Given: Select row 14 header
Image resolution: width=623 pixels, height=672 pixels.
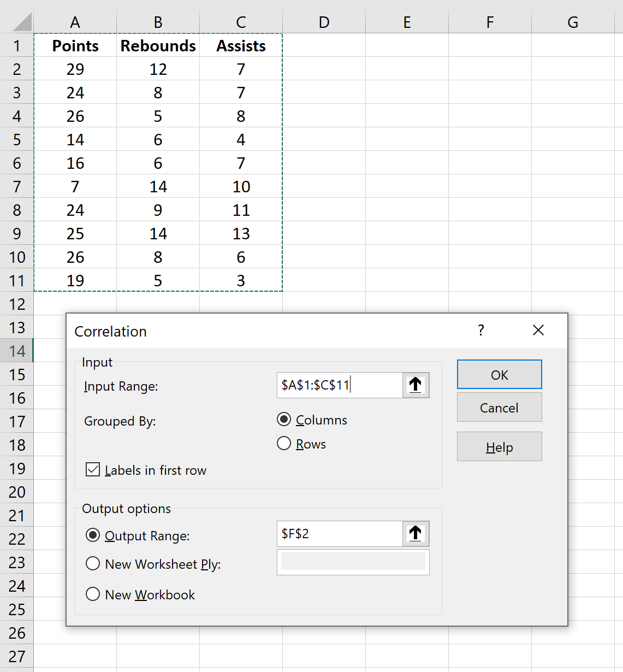Looking at the screenshot, I should pos(17,351).
